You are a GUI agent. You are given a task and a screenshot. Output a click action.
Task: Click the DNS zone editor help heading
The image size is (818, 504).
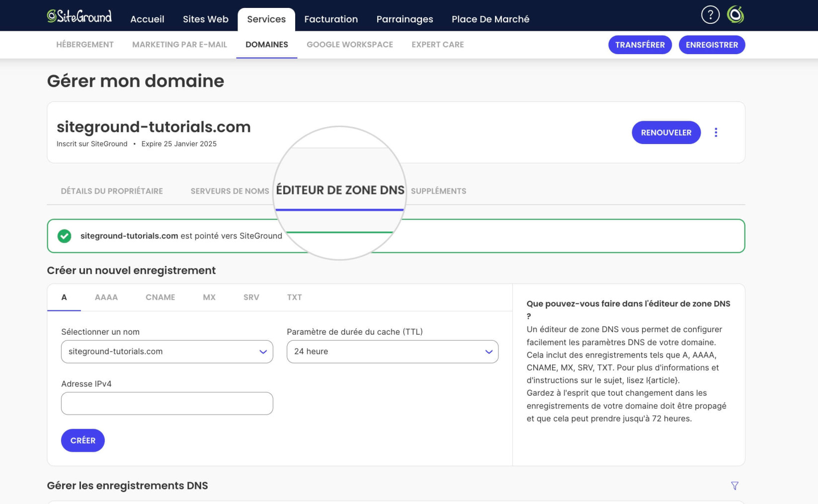click(x=628, y=310)
